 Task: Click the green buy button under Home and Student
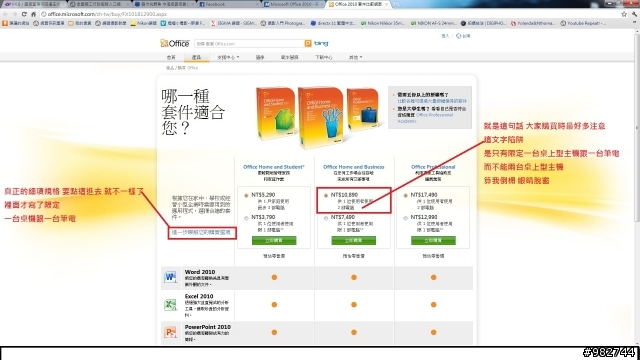pyautogui.click(x=274, y=240)
